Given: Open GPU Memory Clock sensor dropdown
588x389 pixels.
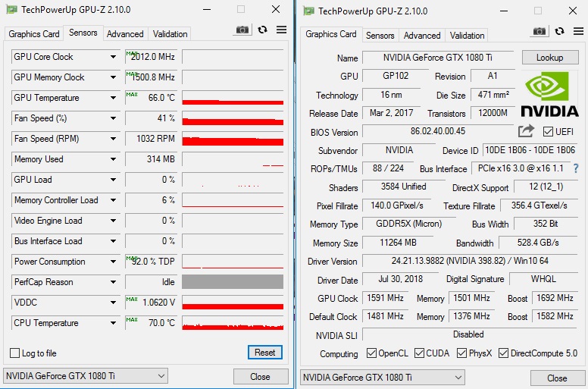Looking at the screenshot, I should tap(113, 77).
